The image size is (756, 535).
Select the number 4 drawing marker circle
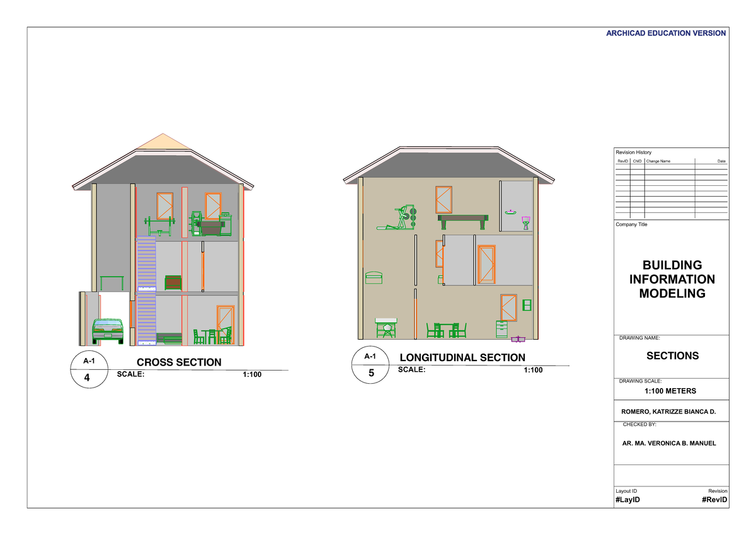(88, 370)
